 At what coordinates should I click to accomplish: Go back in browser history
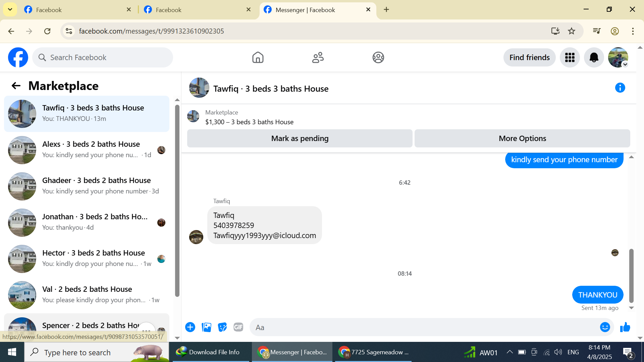(11, 31)
